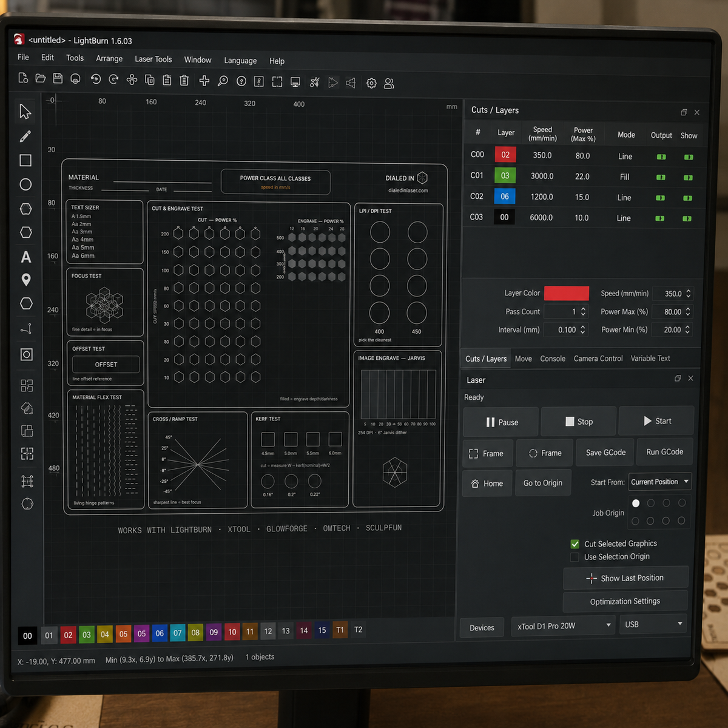The height and width of the screenshot is (728, 728).
Task: Switch to the Console tab
Action: pyautogui.click(x=553, y=359)
